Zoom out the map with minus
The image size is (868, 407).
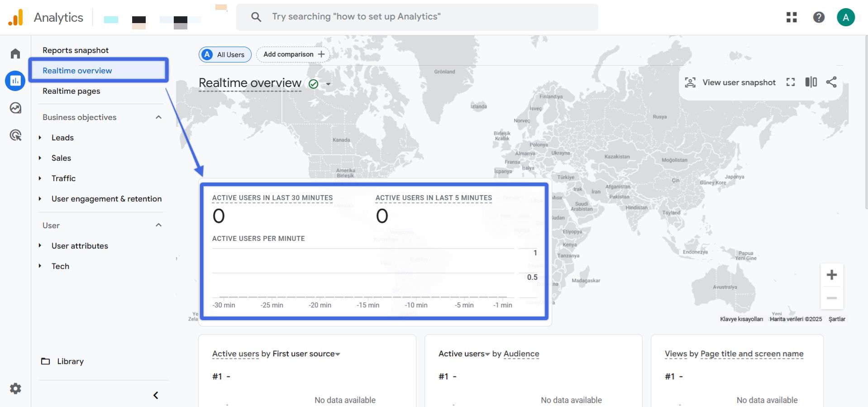point(832,298)
